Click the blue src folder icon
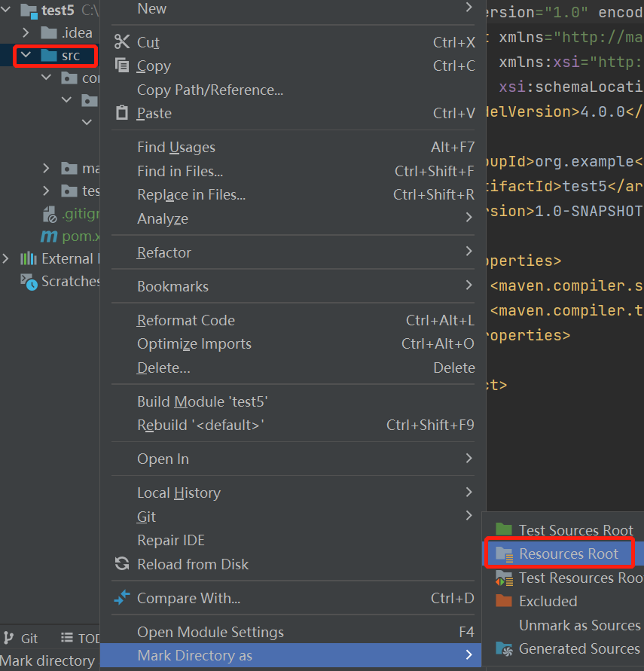 click(49, 55)
